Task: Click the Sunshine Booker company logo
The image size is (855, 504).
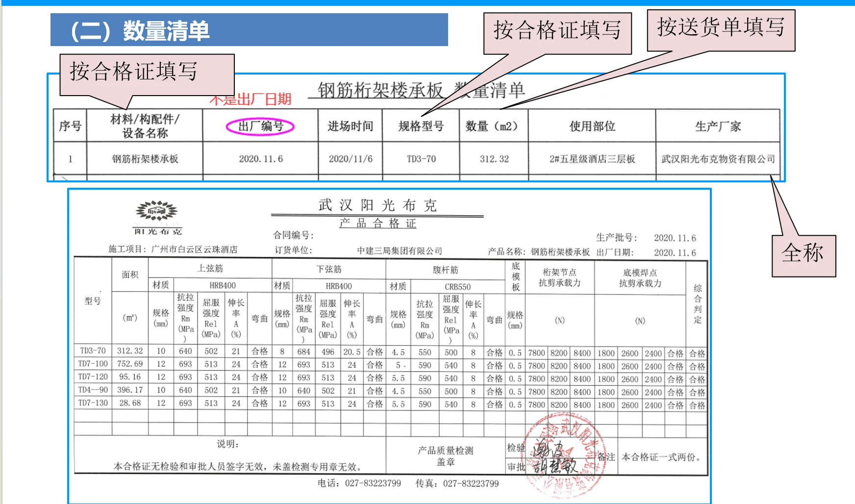Action: click(157, 216)
